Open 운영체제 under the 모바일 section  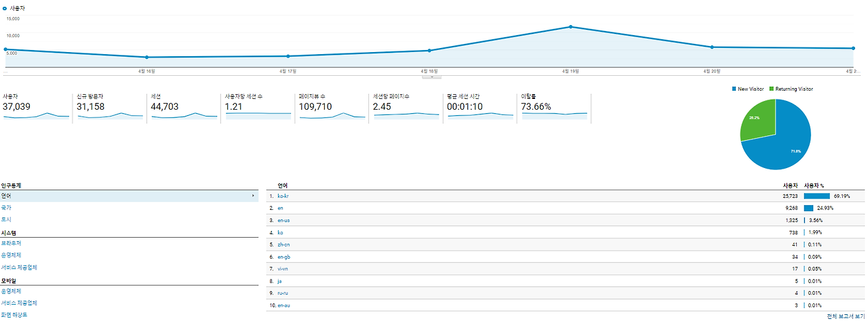click(x=11, y=291)
